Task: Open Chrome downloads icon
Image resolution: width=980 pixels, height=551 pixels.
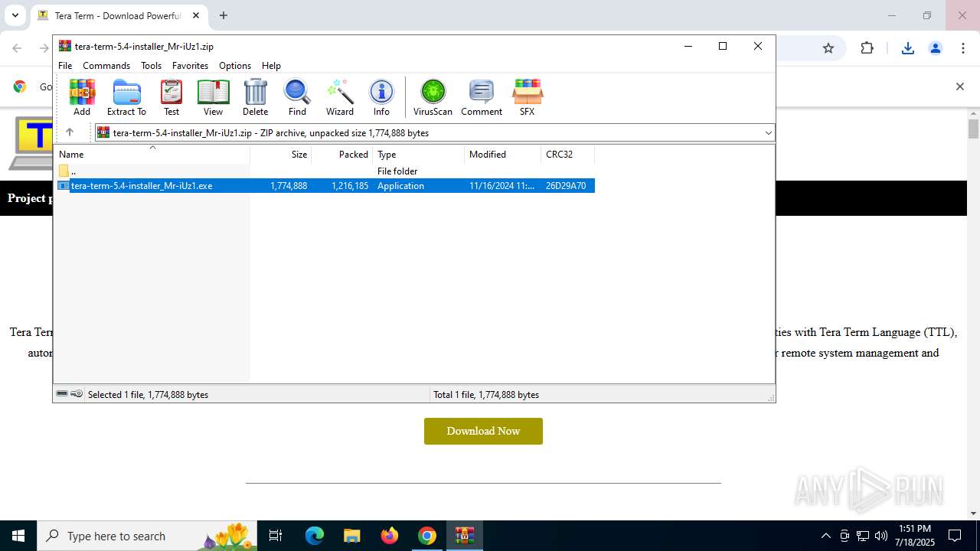Action: pos(908,48)
